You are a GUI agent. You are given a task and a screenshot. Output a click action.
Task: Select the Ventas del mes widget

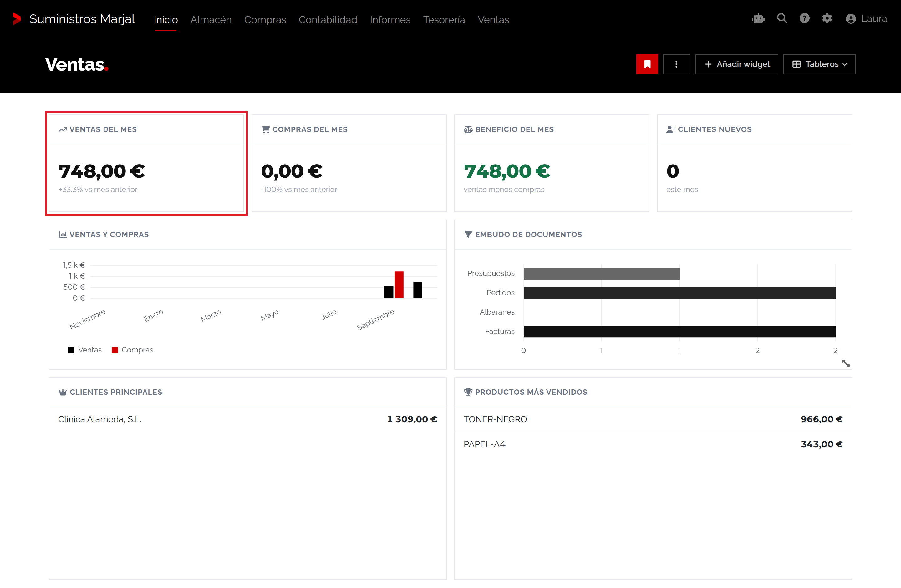pos(146,163)
